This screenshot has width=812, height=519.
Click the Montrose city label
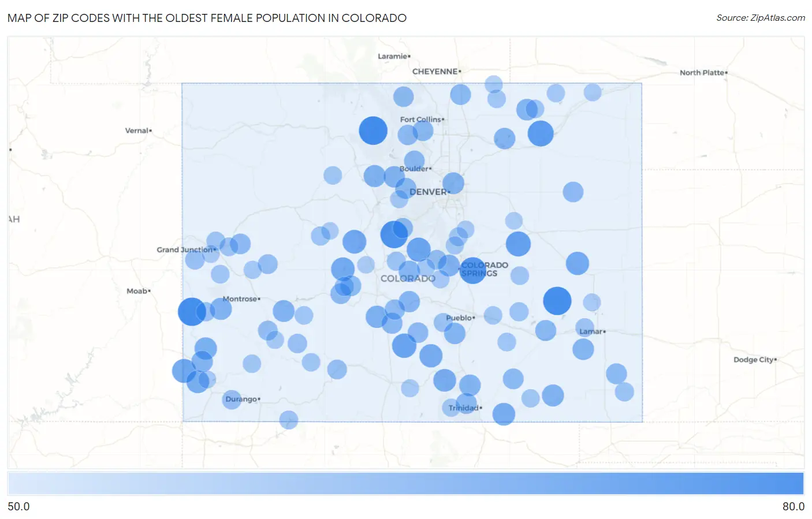coord(241,298)
